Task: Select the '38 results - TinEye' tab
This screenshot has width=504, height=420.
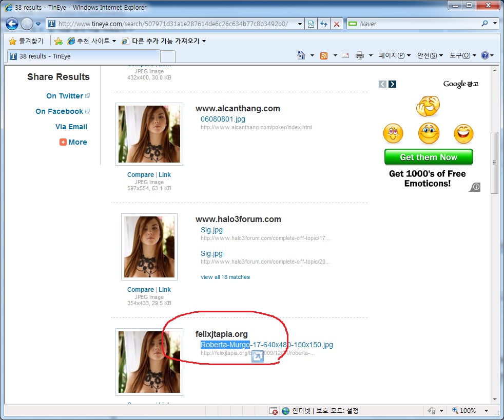Action: [x=84, y=56]
